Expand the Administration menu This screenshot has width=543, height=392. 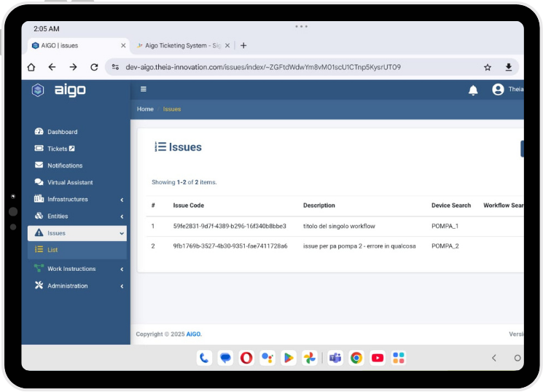77,286
